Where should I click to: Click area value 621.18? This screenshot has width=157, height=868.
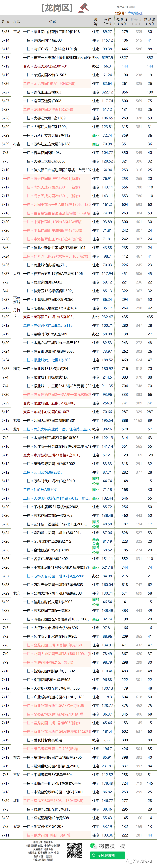(107, 567)
